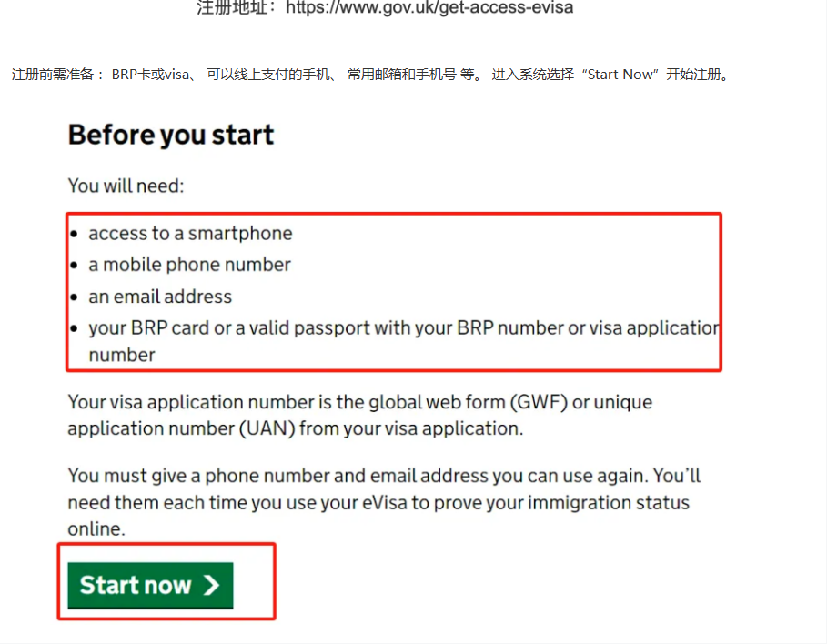Click the "Before you start" heading
This screenshot has height=644, width=827.
pyautogui.click(x=171, y=136)
